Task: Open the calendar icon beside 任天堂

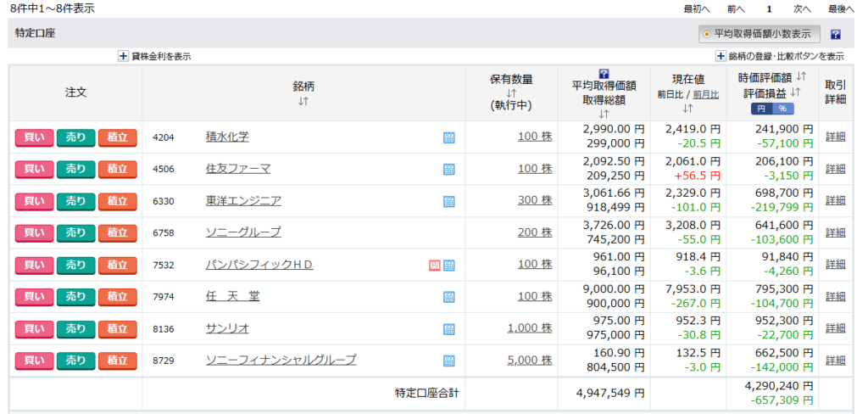Action: pos(448,297)
